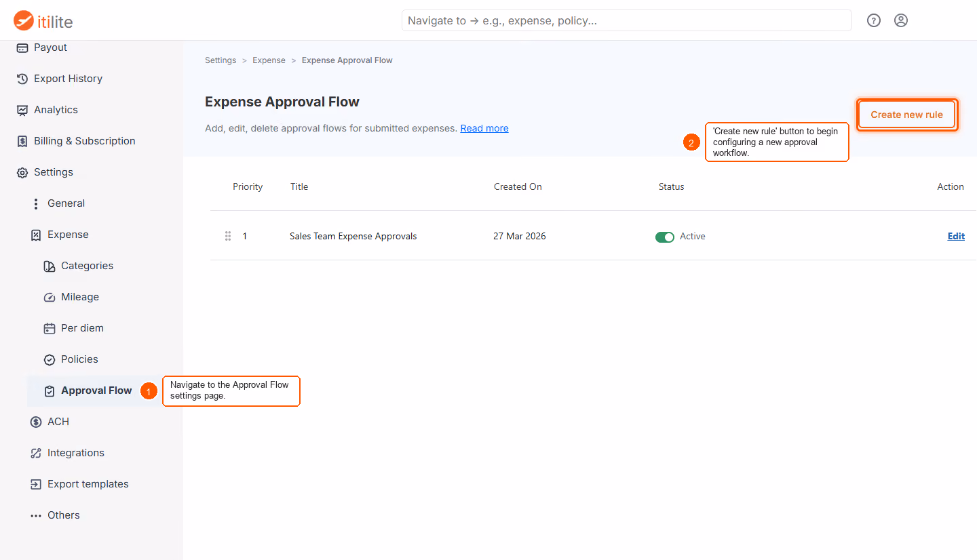This screenshot has height=560, width=977.
Task: Click the Action column header
Action: tap(951, 186)
